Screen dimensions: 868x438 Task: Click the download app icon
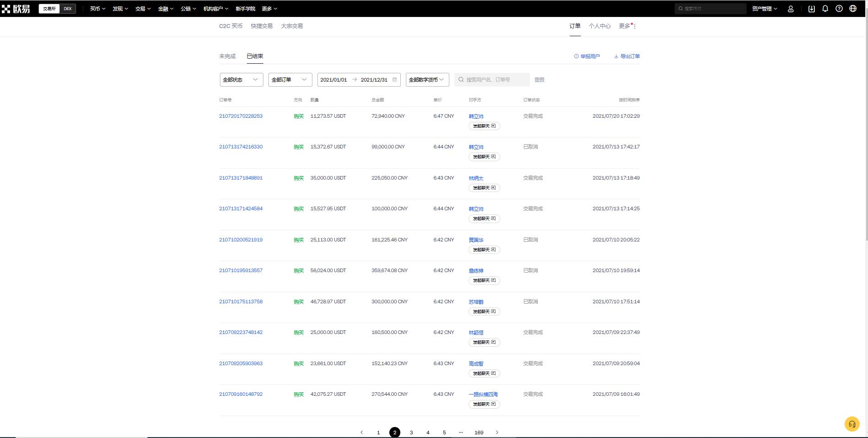pyautogui.click(x=812, y=9)
